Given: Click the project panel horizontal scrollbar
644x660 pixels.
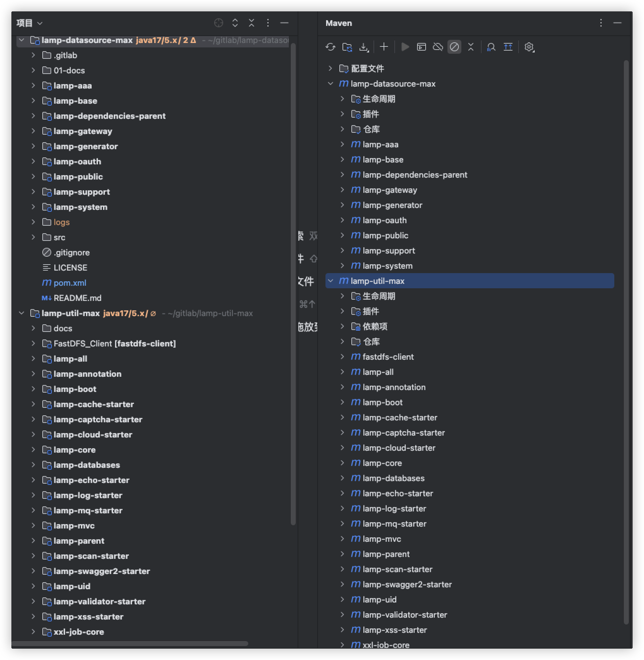Looking at the screenshot, I should [x=130, y=644].
